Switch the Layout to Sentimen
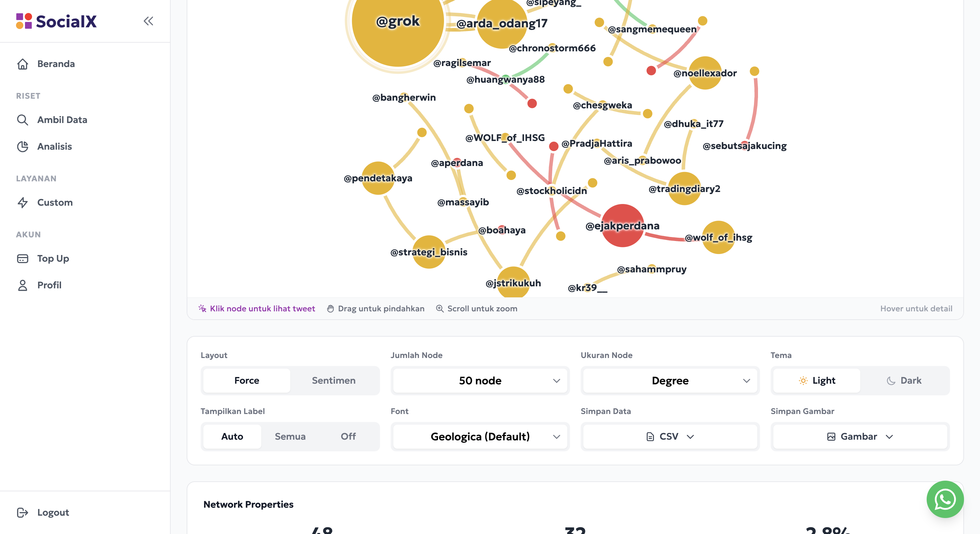Viewport: 980px width, 534px height. coord(334,380)
